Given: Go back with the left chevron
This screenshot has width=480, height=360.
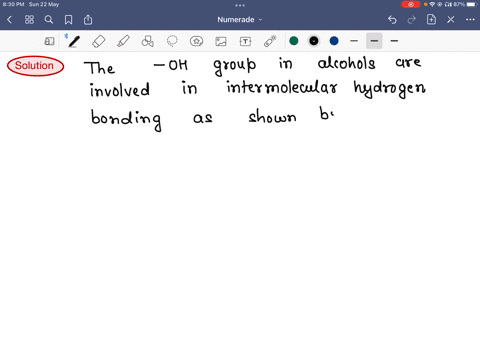Looking at the screenshot, I should 9,20.
